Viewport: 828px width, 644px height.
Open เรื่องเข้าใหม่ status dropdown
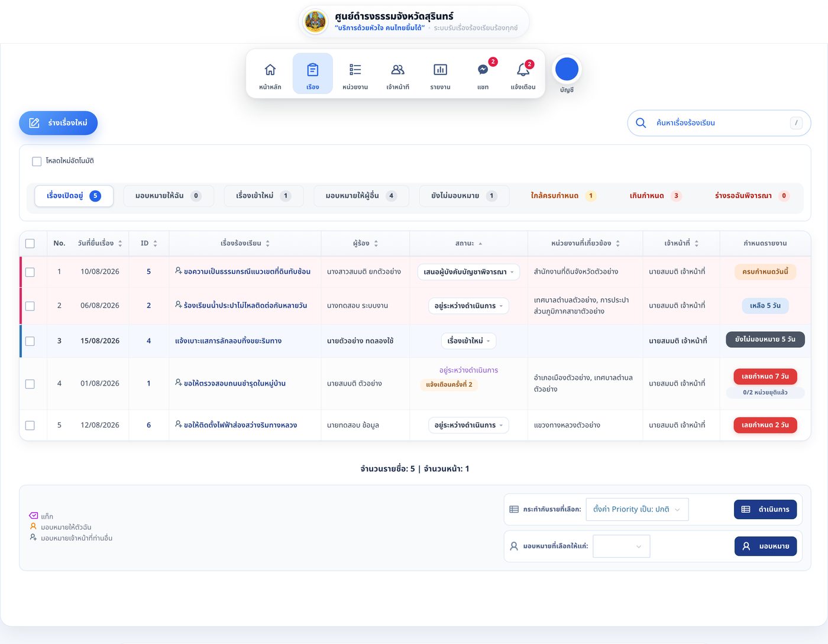468,341
